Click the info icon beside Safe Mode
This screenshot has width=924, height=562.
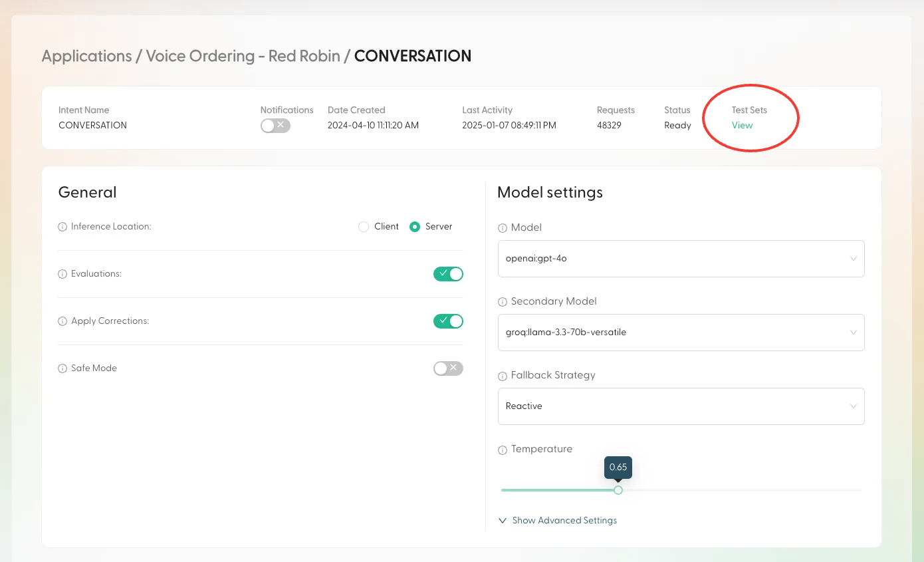(x=62, y=368)
